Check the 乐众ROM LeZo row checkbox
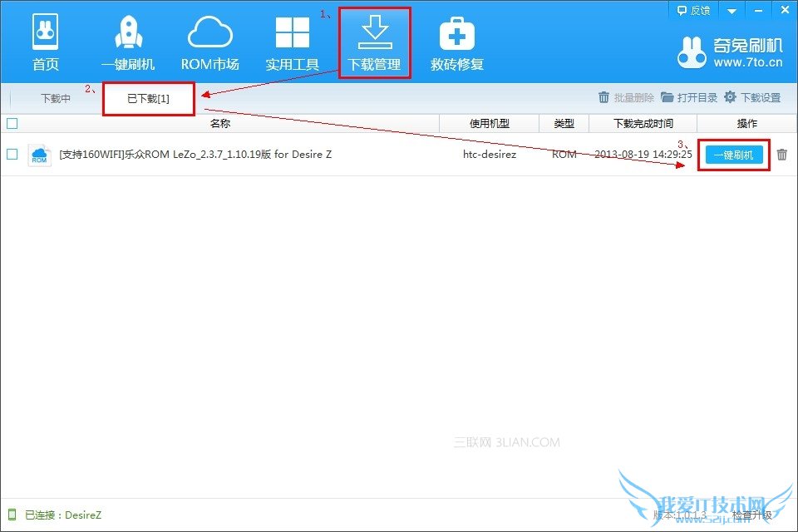 [12, 154]
